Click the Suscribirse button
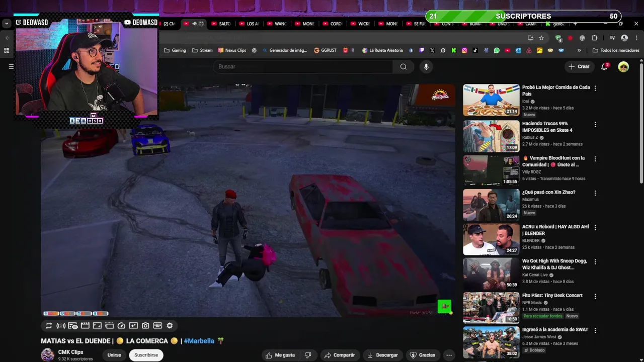The height and width of the screenshot is (362, 644). click(146, 355)
